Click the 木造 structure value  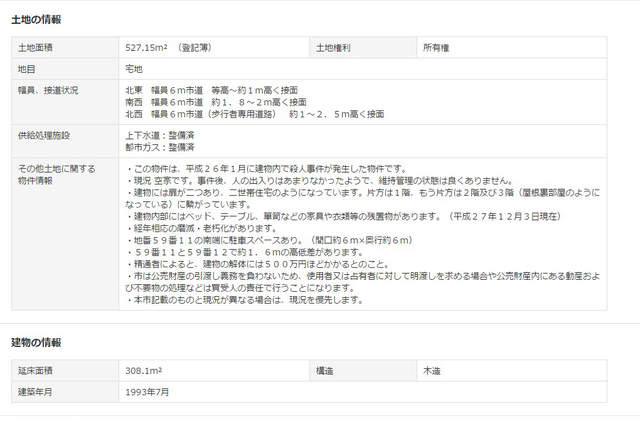point(431,371)
